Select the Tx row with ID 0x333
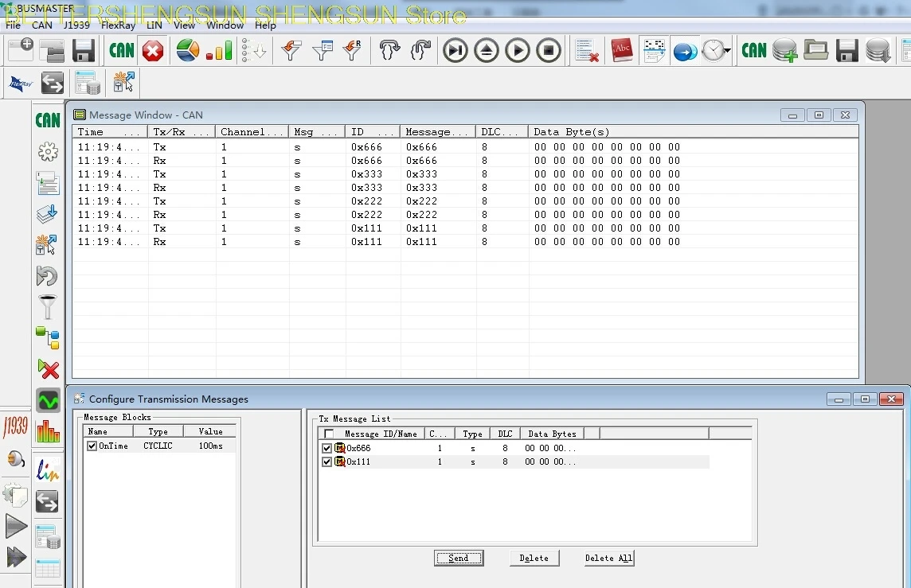This screenshot has width=911, height=588. (x=465, y=174)
